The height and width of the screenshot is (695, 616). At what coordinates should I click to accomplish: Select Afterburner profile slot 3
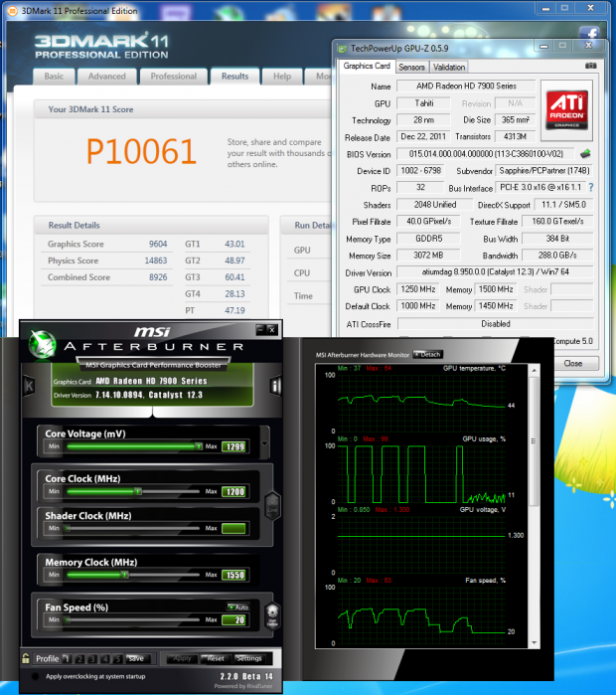(92, 658)
